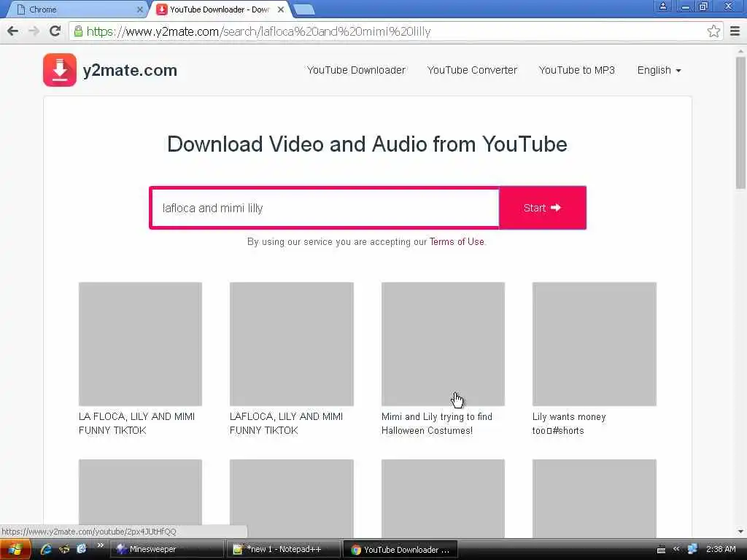The height and width of the screenshot is (560, 747).
Task: Close the first Chrome tab
Action: 140,9
